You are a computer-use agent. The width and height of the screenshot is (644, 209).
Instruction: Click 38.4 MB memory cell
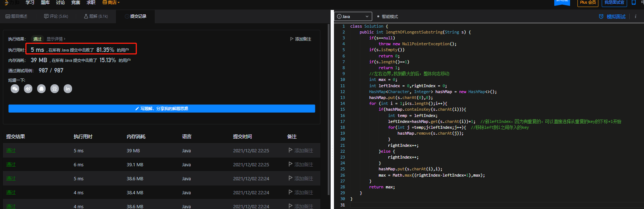click(x=135, y=192)
